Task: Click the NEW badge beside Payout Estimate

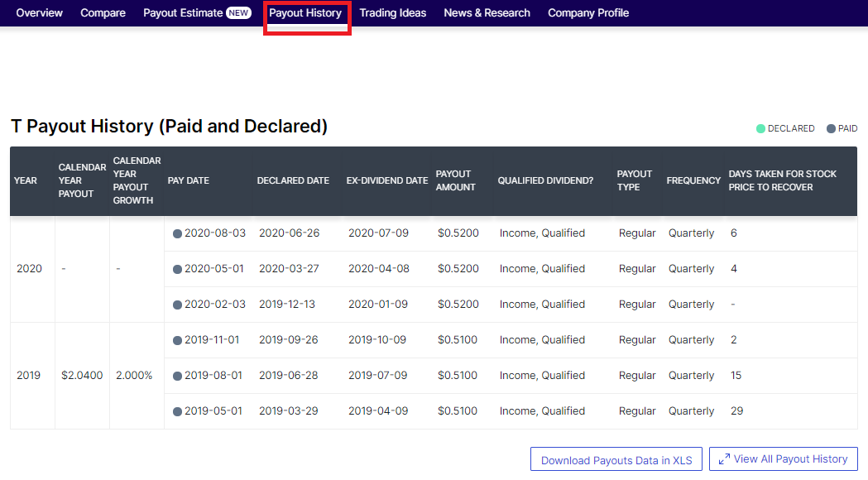Action: click(x=238, y=12)
